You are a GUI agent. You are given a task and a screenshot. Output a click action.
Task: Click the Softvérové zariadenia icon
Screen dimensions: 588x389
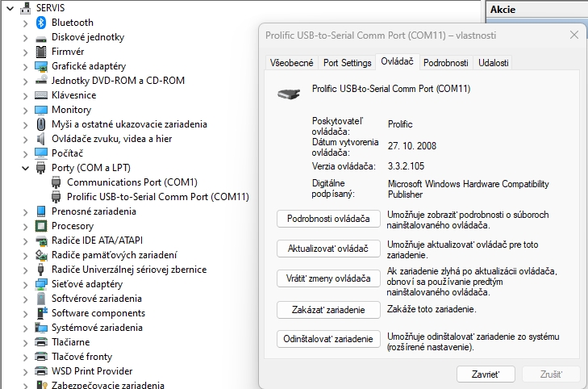(x=41, y=299)
